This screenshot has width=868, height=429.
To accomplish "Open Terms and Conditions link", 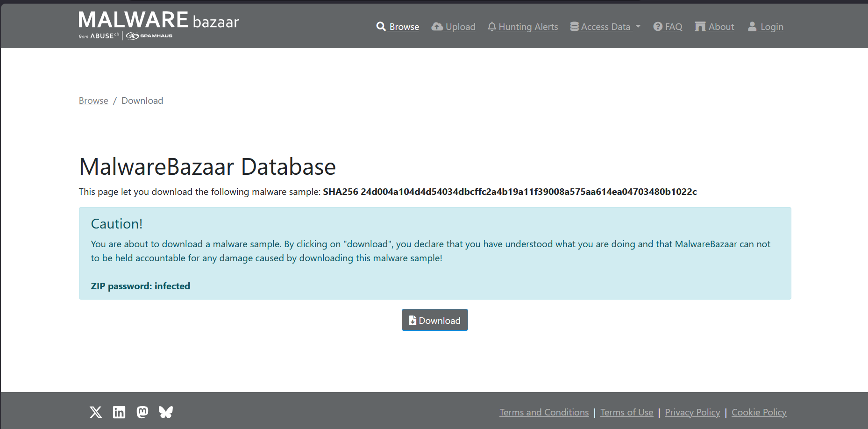I will (x=544, y=412).
